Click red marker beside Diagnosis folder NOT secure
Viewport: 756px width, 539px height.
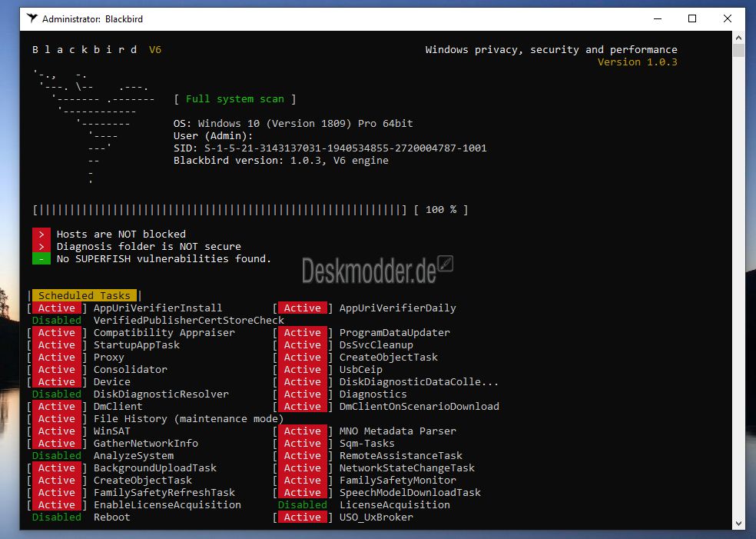coord(41,246)
